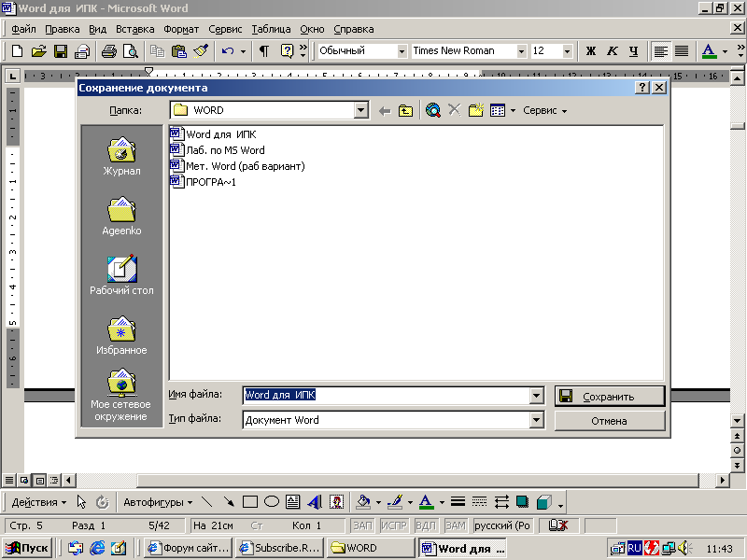Open Рабочий стол location in sidebar

121,275
